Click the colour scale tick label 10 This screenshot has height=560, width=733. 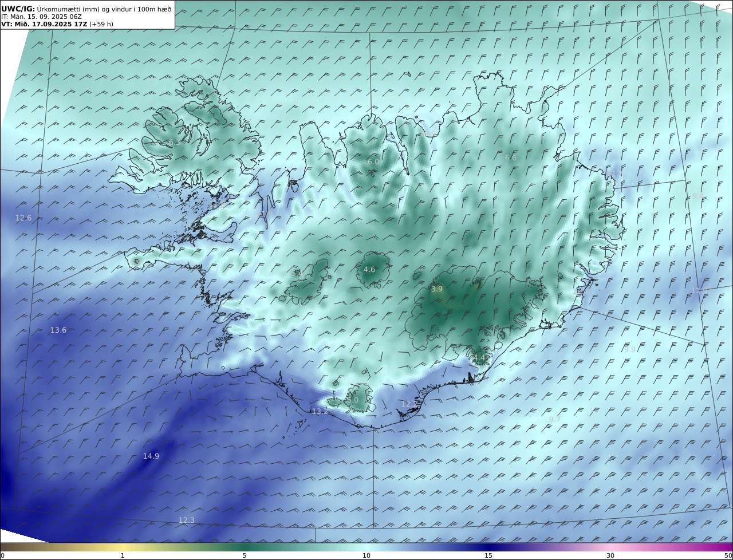point(366,555)
